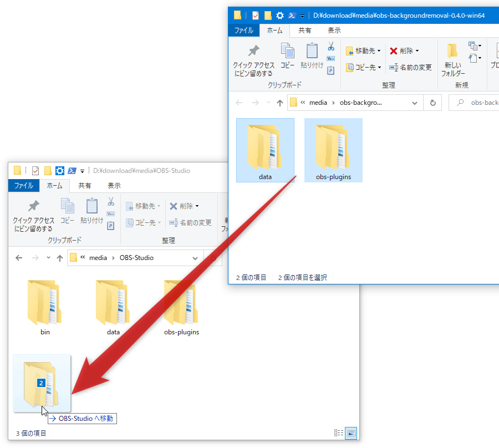499x448 pixels.
Task: Click media breadcrumb in obs-backgroundremoval address bar
Action: tap(318, 103)
